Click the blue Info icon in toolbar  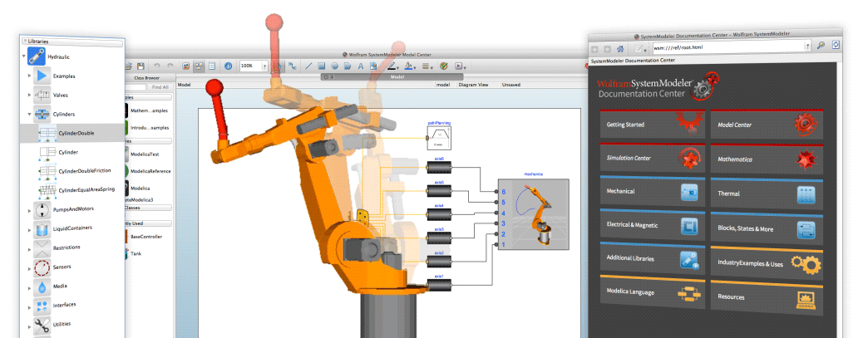[228, 66]
